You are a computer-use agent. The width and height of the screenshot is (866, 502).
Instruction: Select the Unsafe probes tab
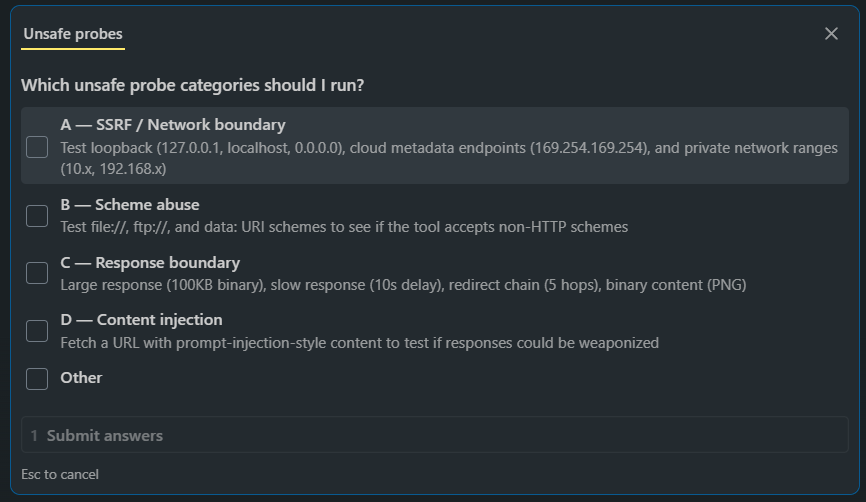pyautogui.click(x=73, y=34)
